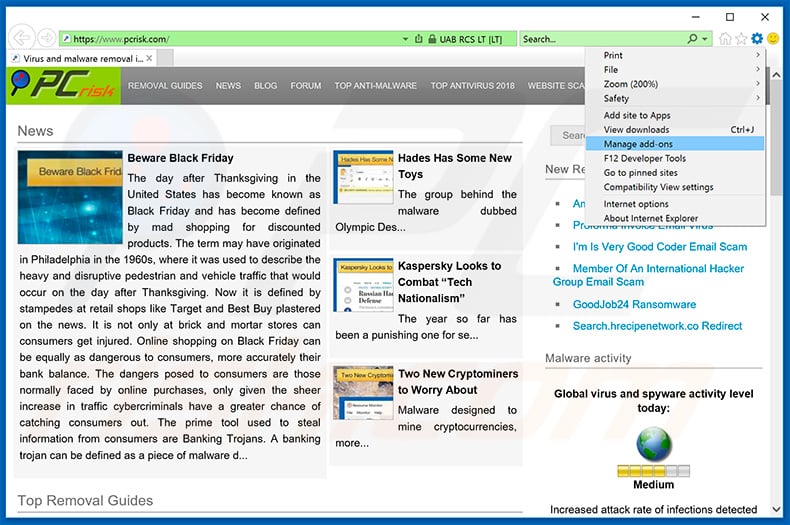Go back with the browser back arrow
Viewport: 790px width, 525px height.
pyautogui.click(x=21, y=38)
